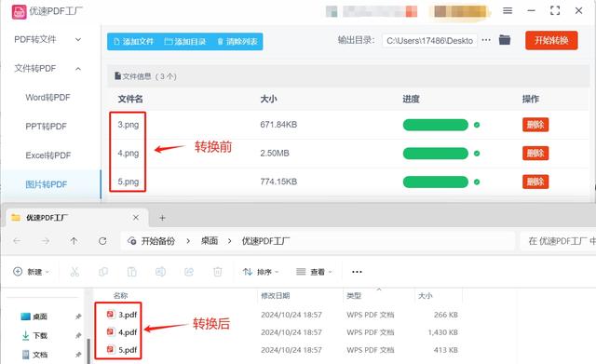Click the 添加文件 button

tap(133, 41)
